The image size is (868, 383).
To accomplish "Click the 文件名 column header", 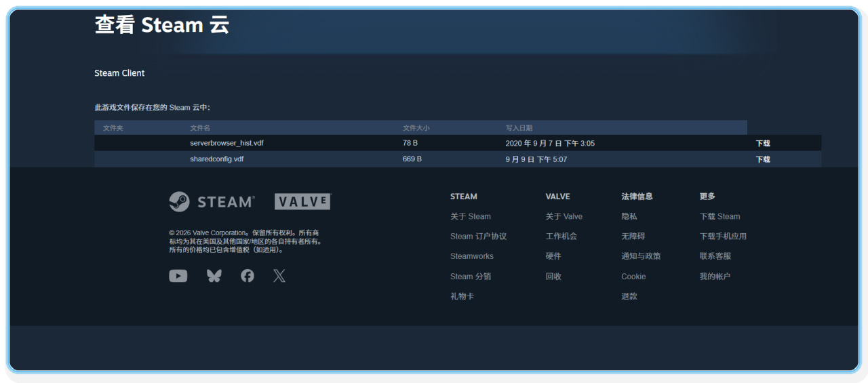I will click(200, 127).
